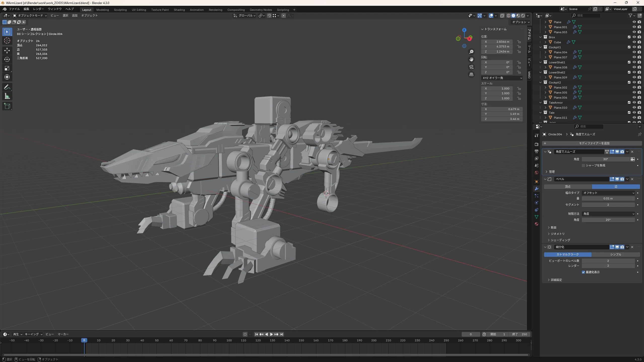Select the Measure tool
The height and width of the screenshot is (362, 644).
(x=7, y=96)
